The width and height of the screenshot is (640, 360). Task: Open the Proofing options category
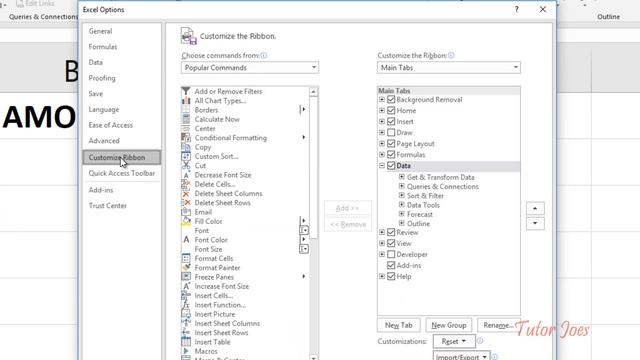102,78
